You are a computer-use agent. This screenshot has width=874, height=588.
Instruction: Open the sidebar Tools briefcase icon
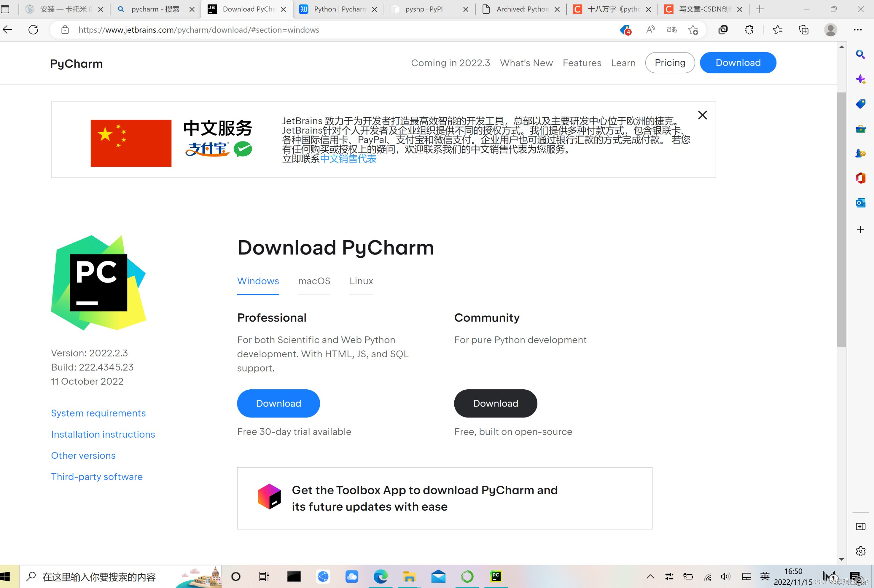[860, 129]
